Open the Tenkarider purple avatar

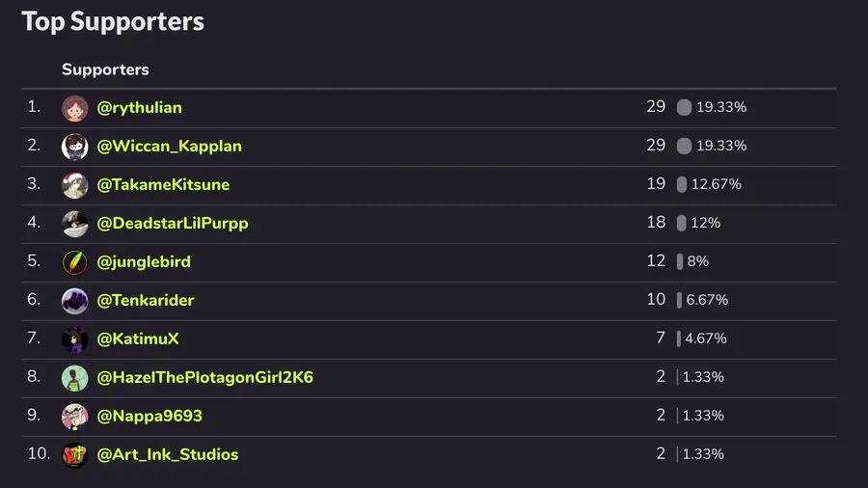click(75, 301)
